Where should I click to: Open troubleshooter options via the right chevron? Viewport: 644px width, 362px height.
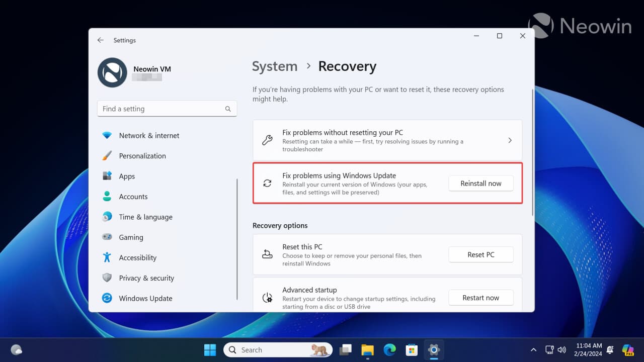(x=510, y=140)
